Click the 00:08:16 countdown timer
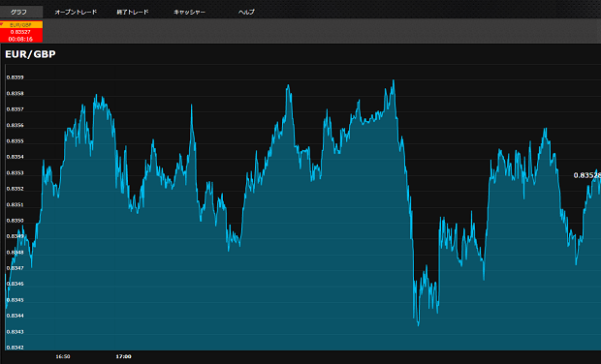The height and width of the screenshot is (364, 601). [x=20, y=39]
